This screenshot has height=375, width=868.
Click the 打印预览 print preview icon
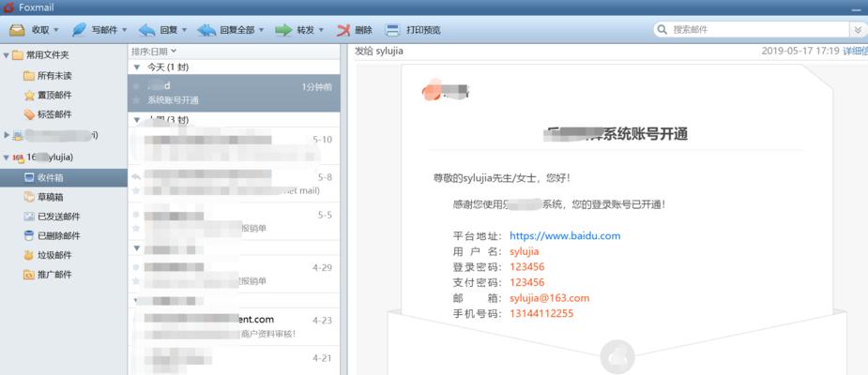(392, 30)
